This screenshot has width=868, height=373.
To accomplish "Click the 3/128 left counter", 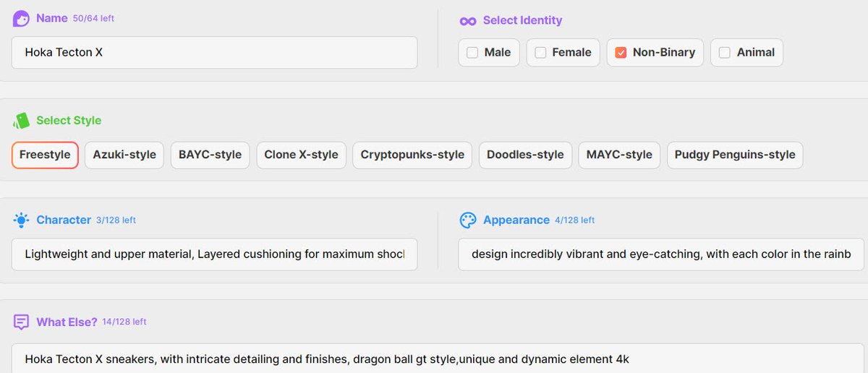I will (116, 220).
